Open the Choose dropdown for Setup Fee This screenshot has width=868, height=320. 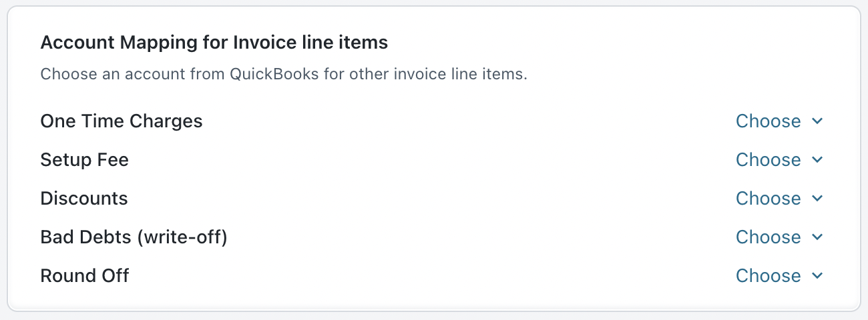(x=768, y=160)
